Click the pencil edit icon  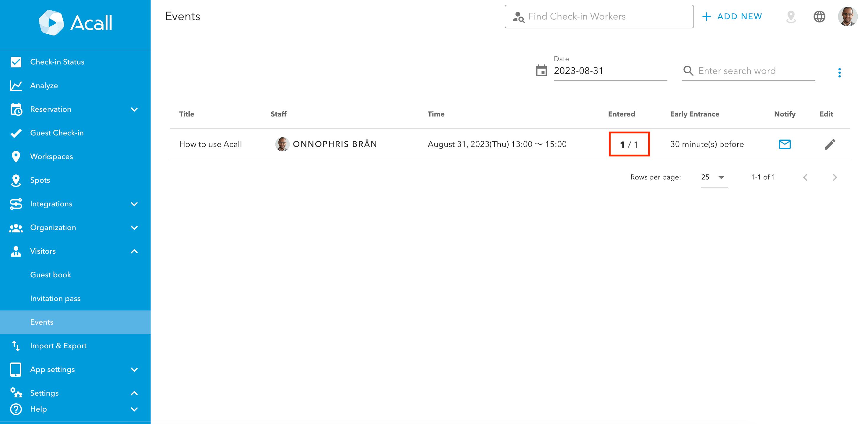pyautogui.click(x=830, y=144)
